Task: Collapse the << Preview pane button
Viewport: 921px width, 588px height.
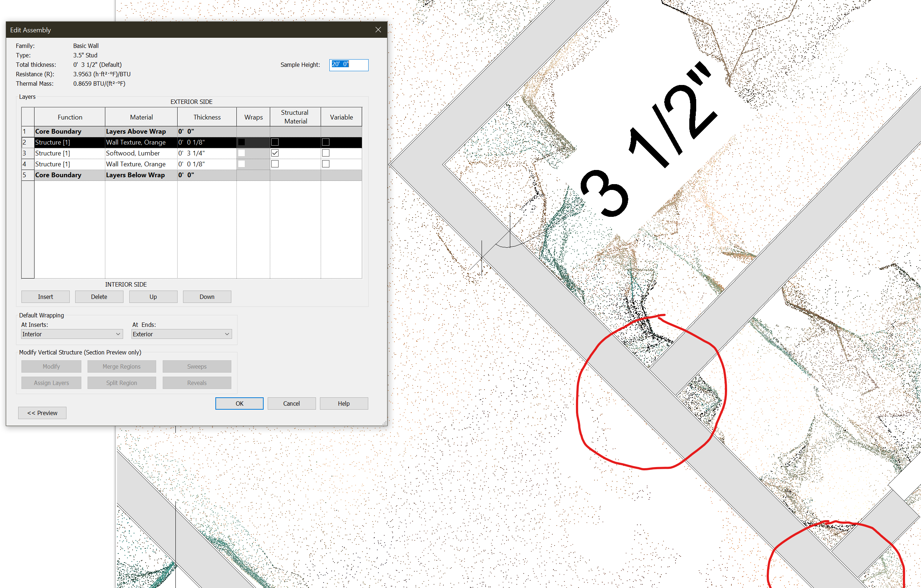Action: (x=42, y=413)
